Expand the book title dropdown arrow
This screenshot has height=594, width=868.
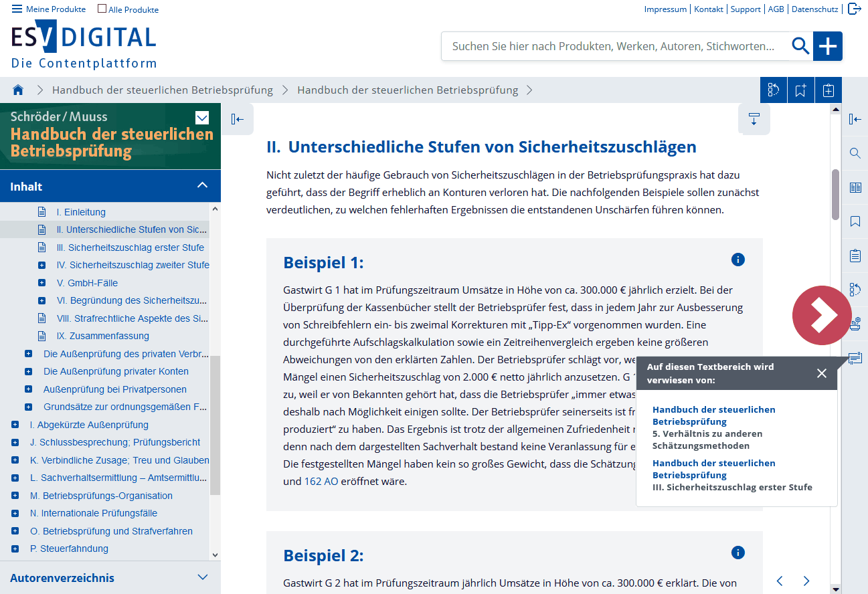[x=202, y=118]
